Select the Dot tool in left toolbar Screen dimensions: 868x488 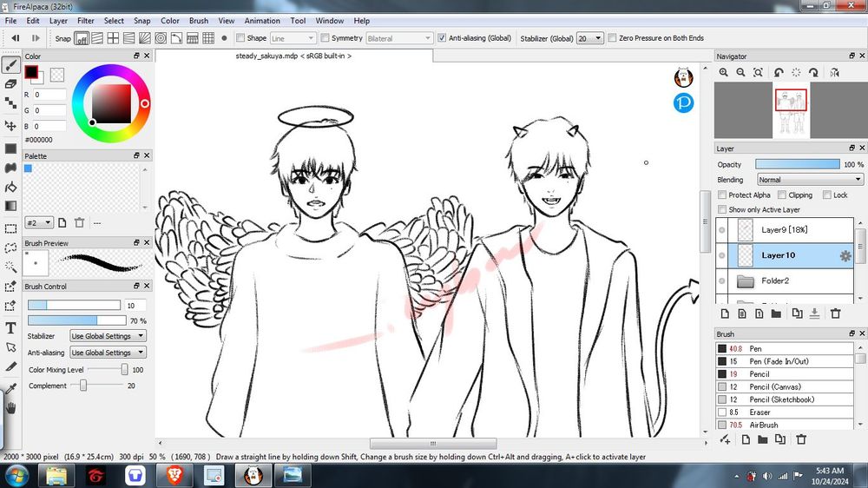click(10, 102)
